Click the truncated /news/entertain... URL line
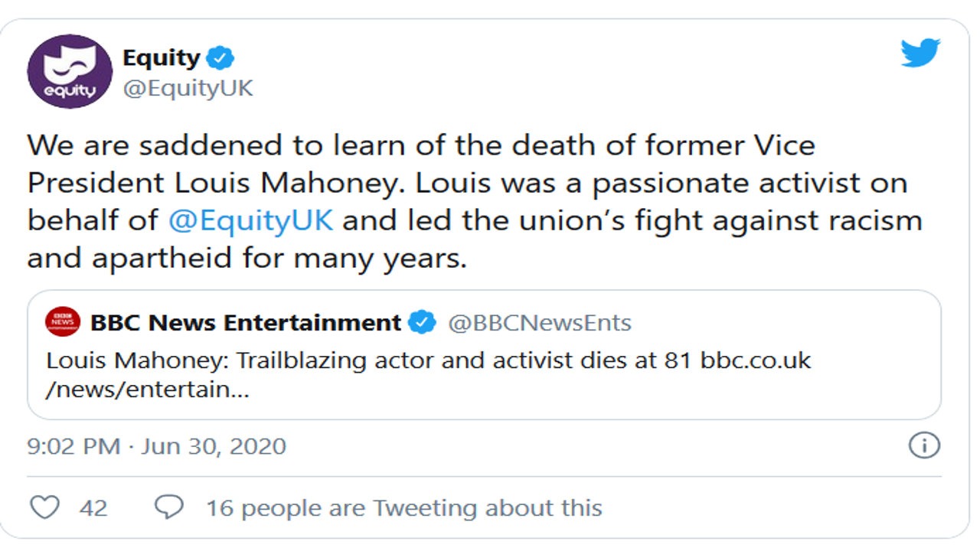This screenshot has height=551, width=980. pyautogui.click(x=149, y=390)
